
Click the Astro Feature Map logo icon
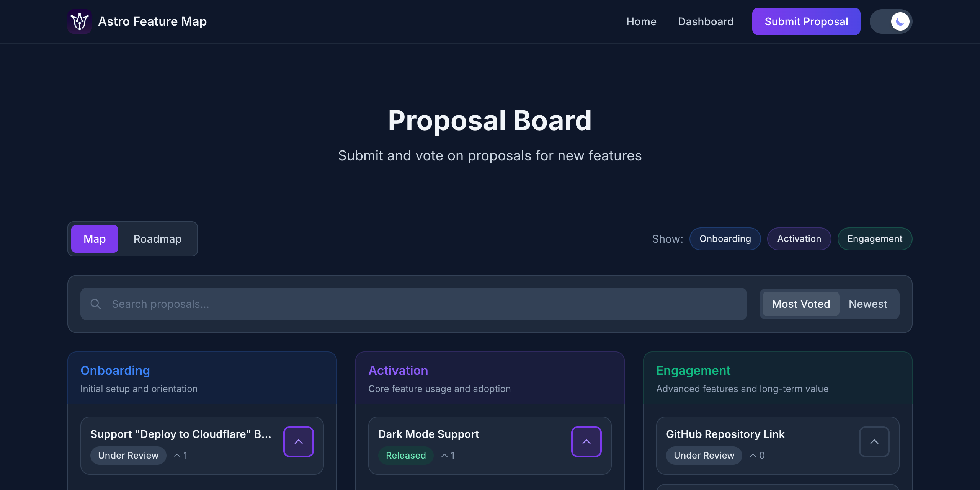click(x=80, y=21)
